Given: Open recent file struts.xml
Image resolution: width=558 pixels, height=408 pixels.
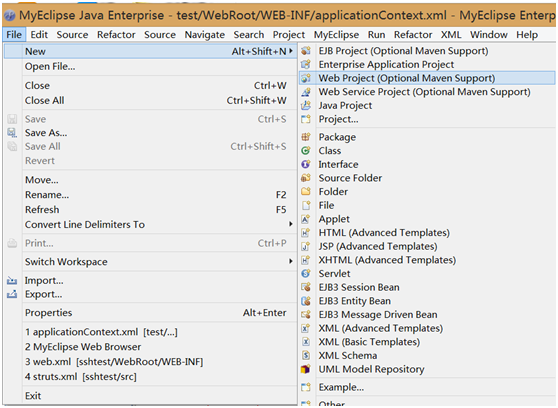Looking at the screenshot, I should coord(151,377).
